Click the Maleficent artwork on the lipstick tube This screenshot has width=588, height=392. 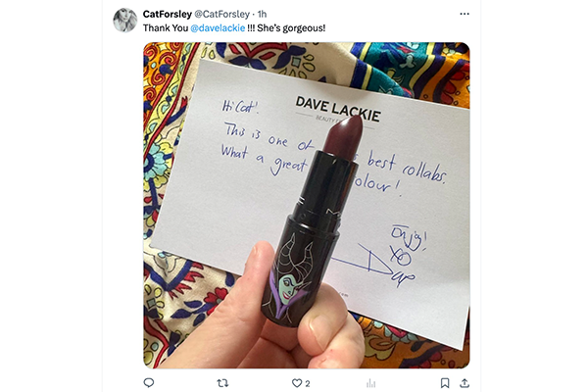tap(294, 278)
